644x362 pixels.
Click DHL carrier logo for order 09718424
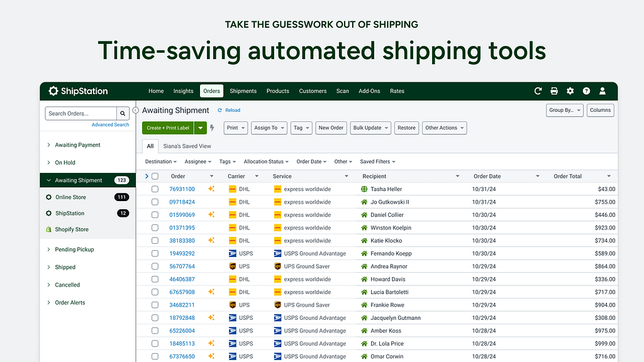[x=233, y=202]
